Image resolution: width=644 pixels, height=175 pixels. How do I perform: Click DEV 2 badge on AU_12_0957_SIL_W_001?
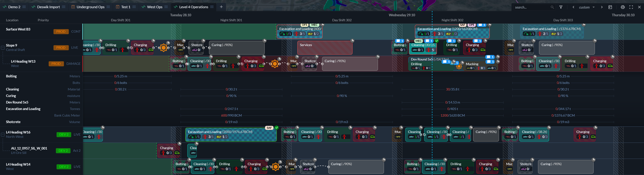63,151
